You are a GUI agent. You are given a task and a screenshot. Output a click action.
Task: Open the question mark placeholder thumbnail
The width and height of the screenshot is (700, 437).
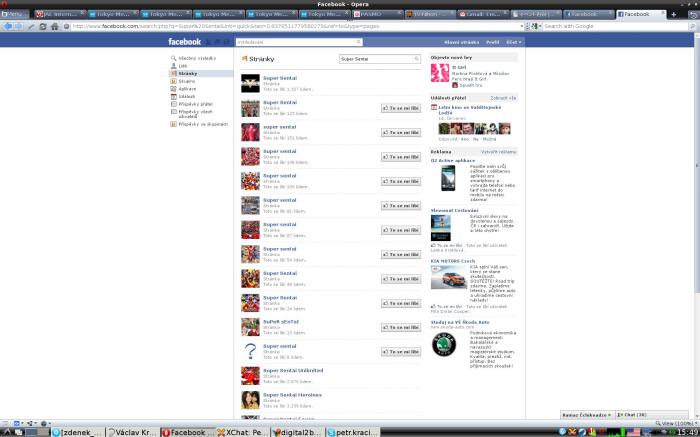click(x=250, y=351)
